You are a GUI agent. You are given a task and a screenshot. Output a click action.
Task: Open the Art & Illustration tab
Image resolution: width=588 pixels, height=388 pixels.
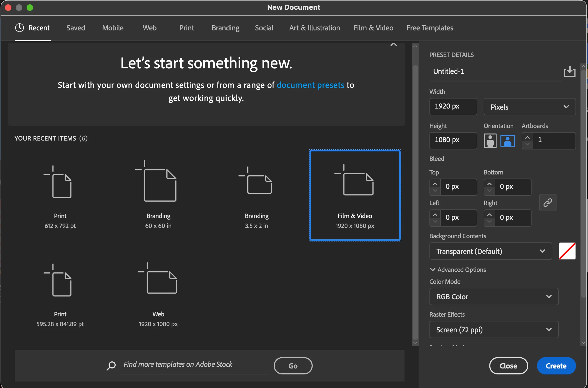(314, 28)
